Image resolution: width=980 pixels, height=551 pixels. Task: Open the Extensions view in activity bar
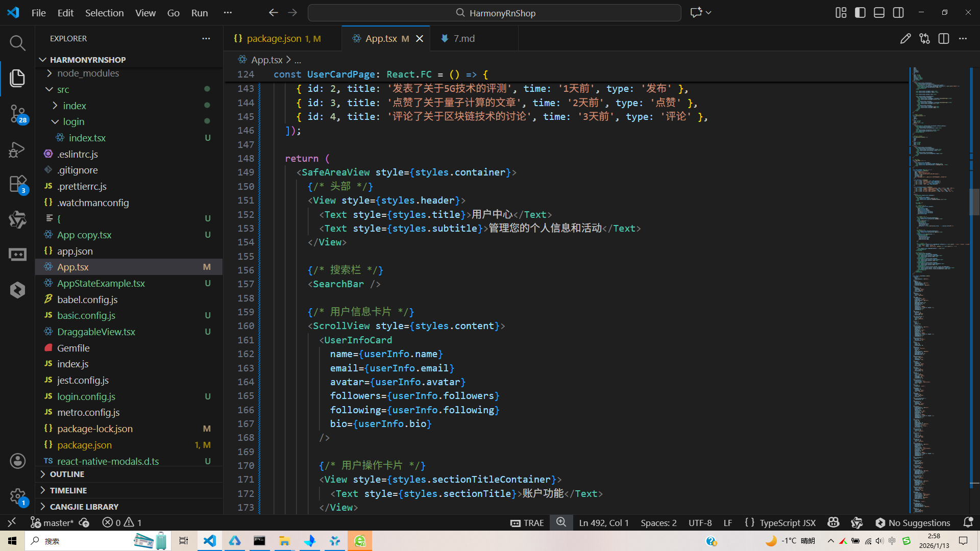coord(17,184)
